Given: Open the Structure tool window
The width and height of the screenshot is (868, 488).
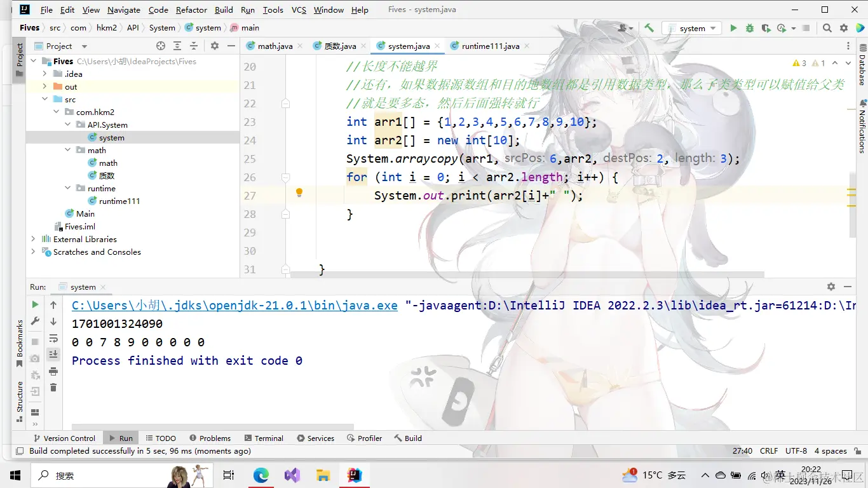Looking at the screenshot, I should [20, 401].
